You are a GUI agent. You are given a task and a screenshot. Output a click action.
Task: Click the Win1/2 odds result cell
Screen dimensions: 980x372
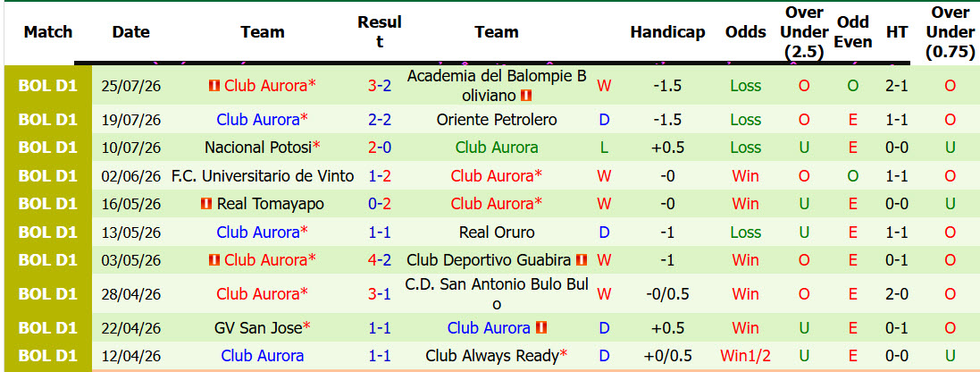746,357
